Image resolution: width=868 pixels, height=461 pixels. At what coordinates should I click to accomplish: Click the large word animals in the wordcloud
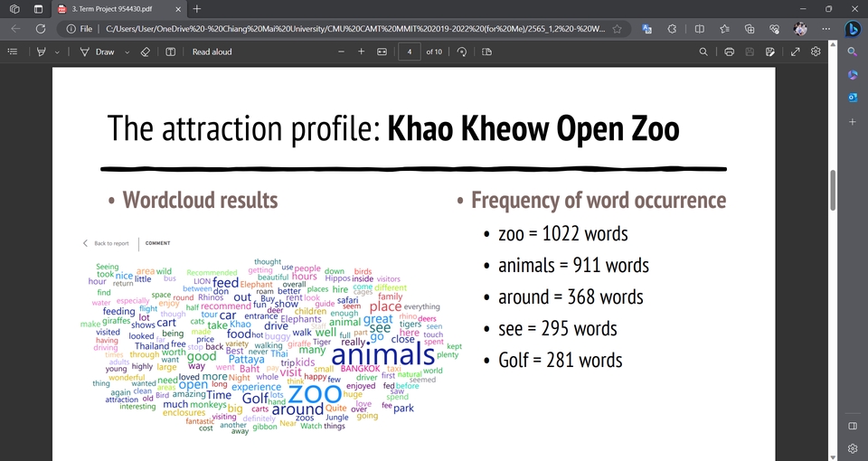pyautogui.click(x=383, y=354)
